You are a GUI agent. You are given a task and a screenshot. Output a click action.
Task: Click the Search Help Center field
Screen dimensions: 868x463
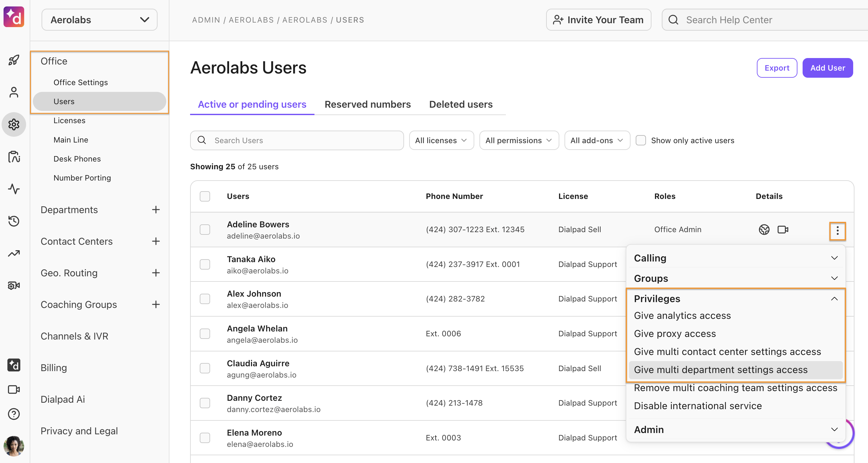765,20
